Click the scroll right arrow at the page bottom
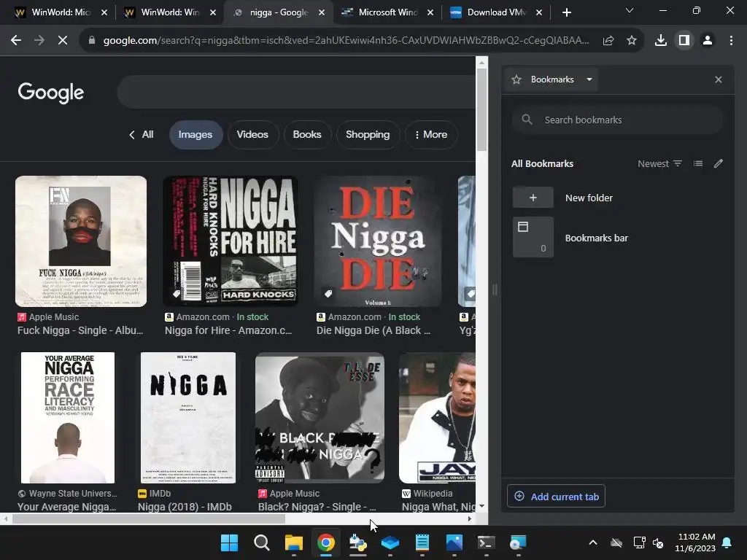 [x=470, y=518]
